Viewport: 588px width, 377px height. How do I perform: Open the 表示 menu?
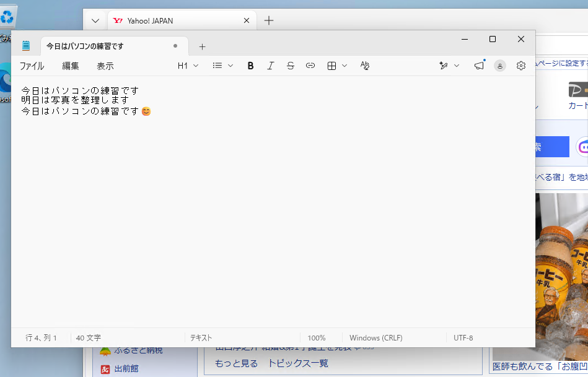(x=105, y=66)
